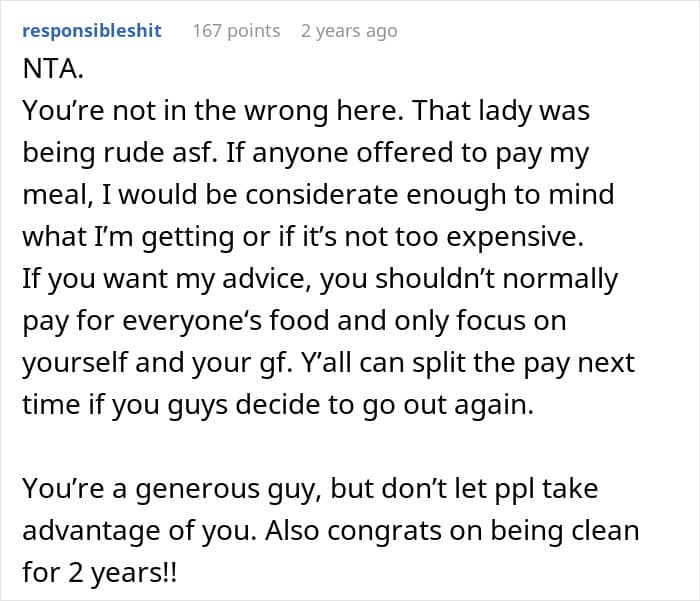Click the phrase considerate enough to mind
The height and width of the screenshot is (601, 700).
(430, 195)
